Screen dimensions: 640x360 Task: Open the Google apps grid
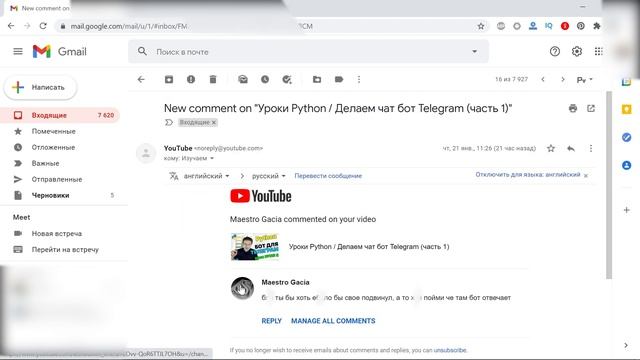(x=598, y=51)
